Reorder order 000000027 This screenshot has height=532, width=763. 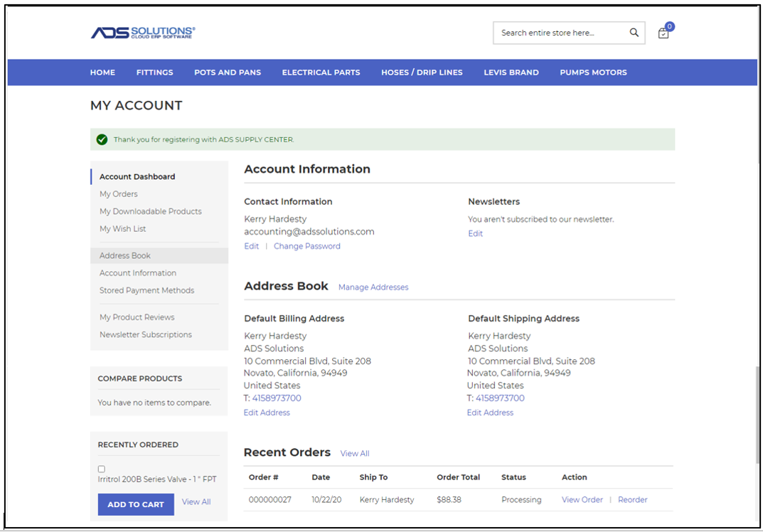633,500
